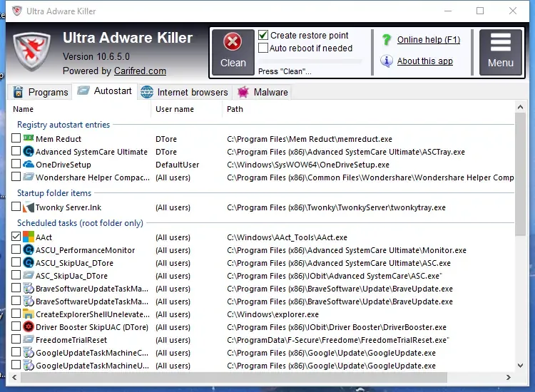Image resolution: width=535 pixels, height=392 pixels.
Task: Select the FreedomeTrialReset checkbox
Action: (x=16, y=339)
